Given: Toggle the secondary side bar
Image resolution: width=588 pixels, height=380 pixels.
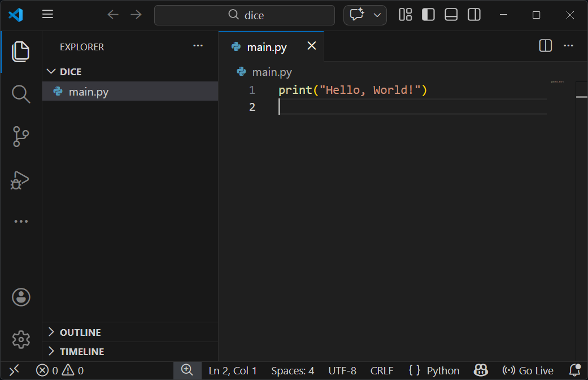Looking at the screenshot, I should [x=473, y=15].
